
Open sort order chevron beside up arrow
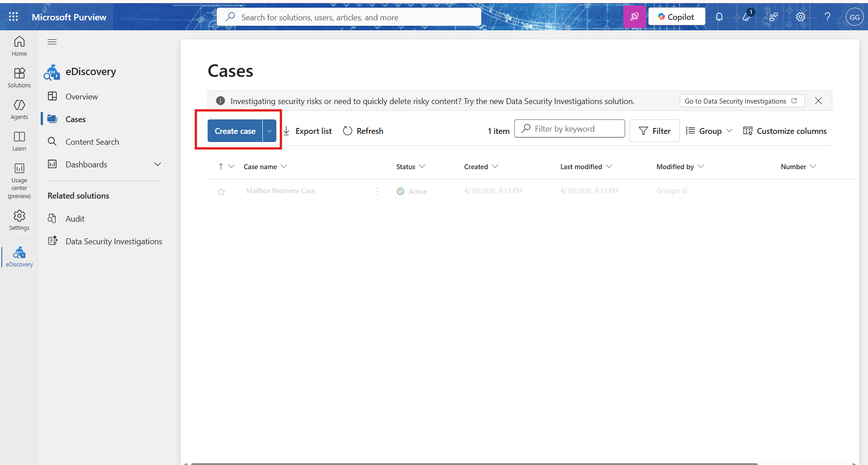tap(231, 166)
